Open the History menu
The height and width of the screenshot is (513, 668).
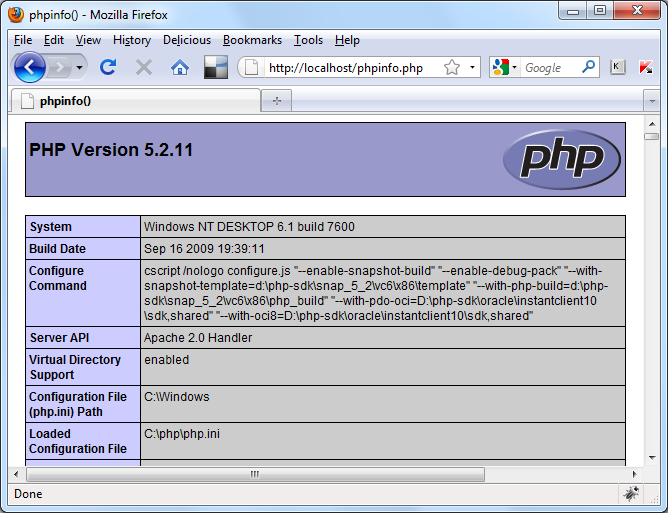(x=132, y=40)
